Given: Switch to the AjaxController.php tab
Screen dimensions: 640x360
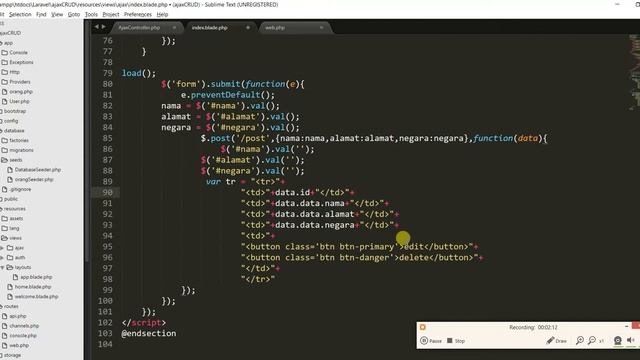Looking at the screenshot, I should point(139,28).
